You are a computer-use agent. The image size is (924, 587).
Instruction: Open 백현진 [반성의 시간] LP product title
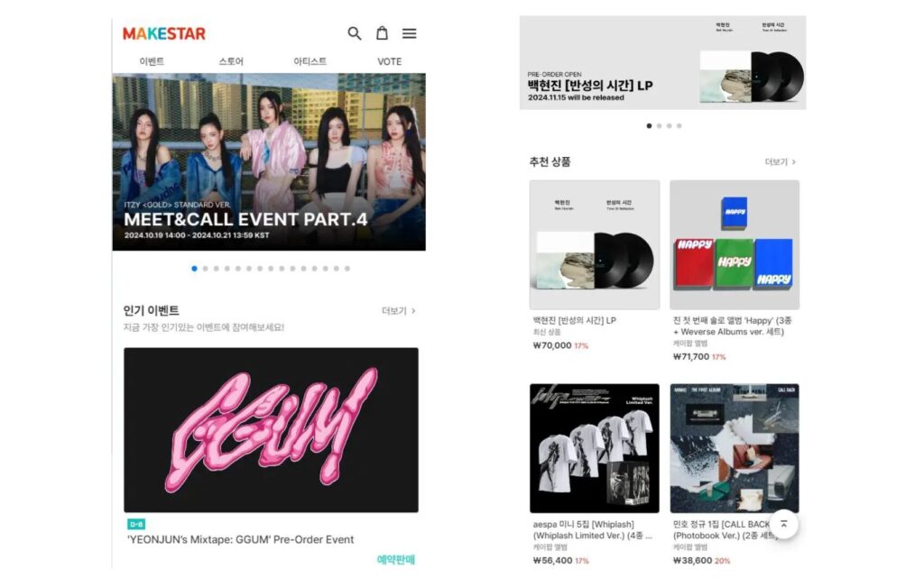point(575,320)
